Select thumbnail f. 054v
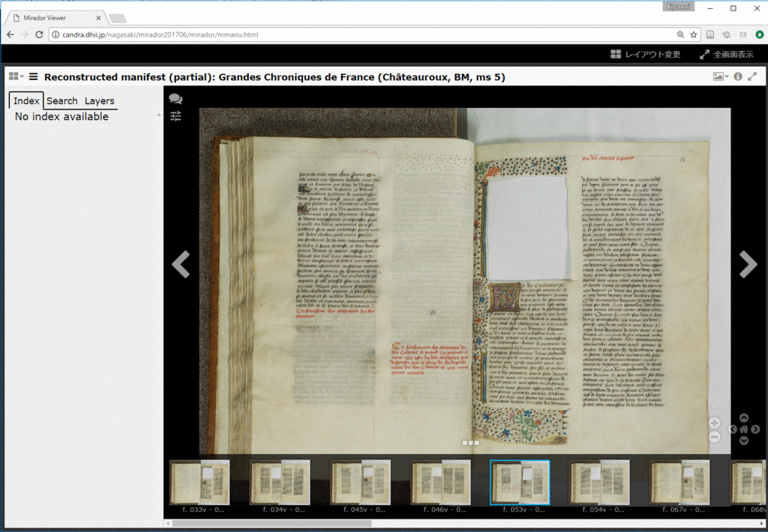The image size is (768, 532). tap(600, 483)
